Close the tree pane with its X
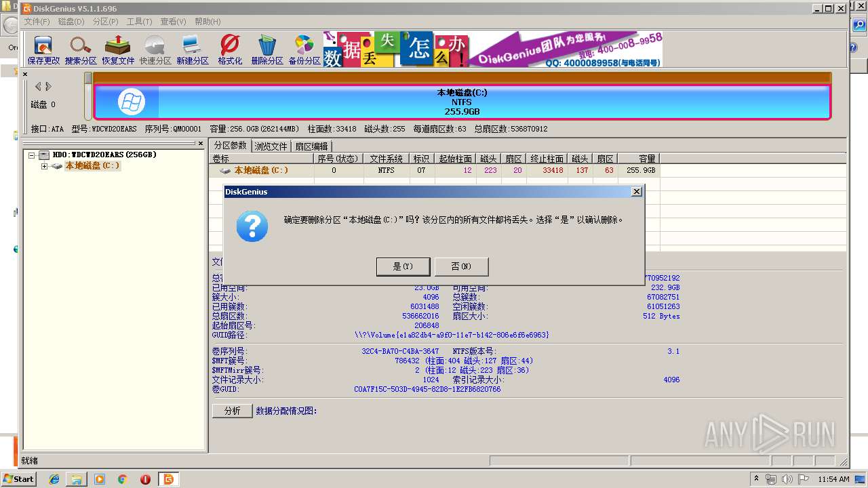Viewport: 868px width, 488px height. (x=200, y=143)
